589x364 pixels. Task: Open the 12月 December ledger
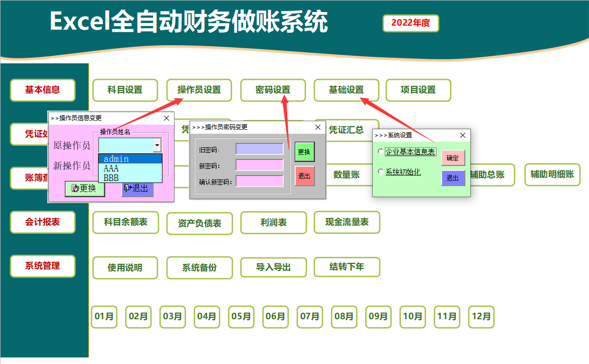click(x=481, y=317)
